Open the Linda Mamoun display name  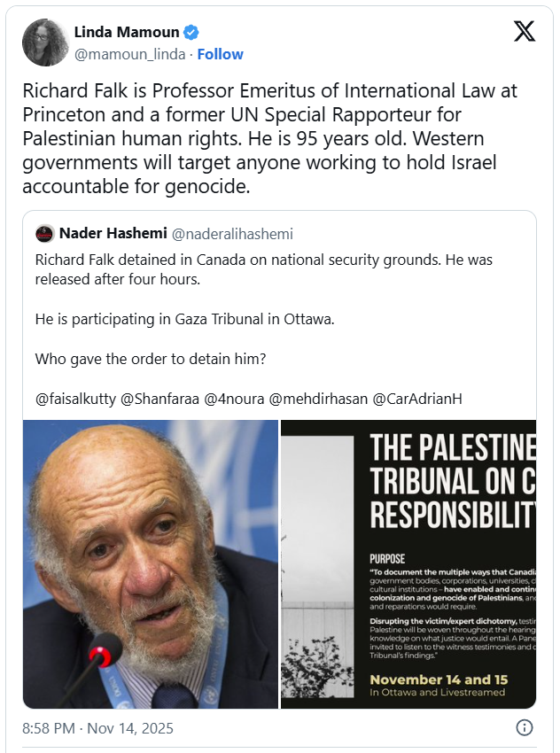point(130,34)
